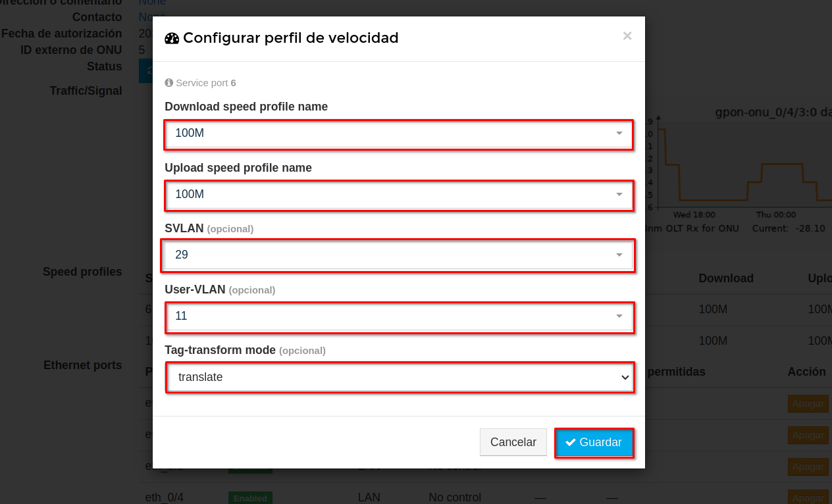Click the speedometer icon in dialog title
This screenshot has height=504, width=832.
(172, 38)
